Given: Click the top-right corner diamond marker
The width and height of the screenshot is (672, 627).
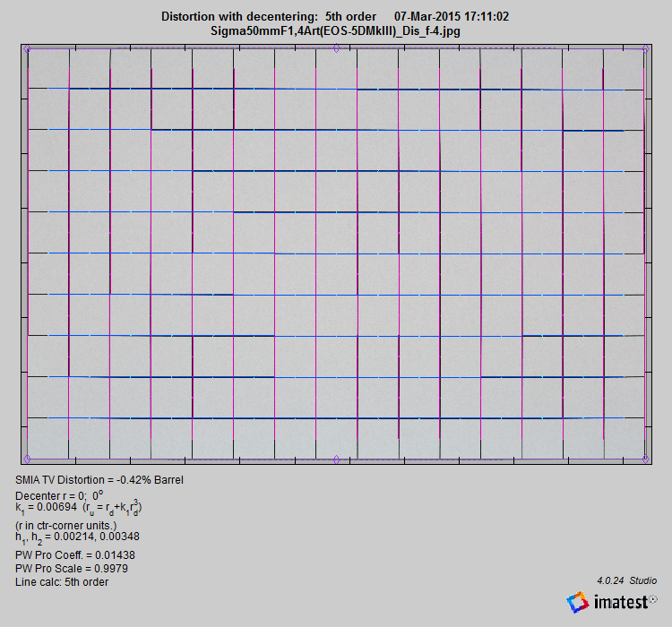Looking at the screenshot, I should point(645,49).
